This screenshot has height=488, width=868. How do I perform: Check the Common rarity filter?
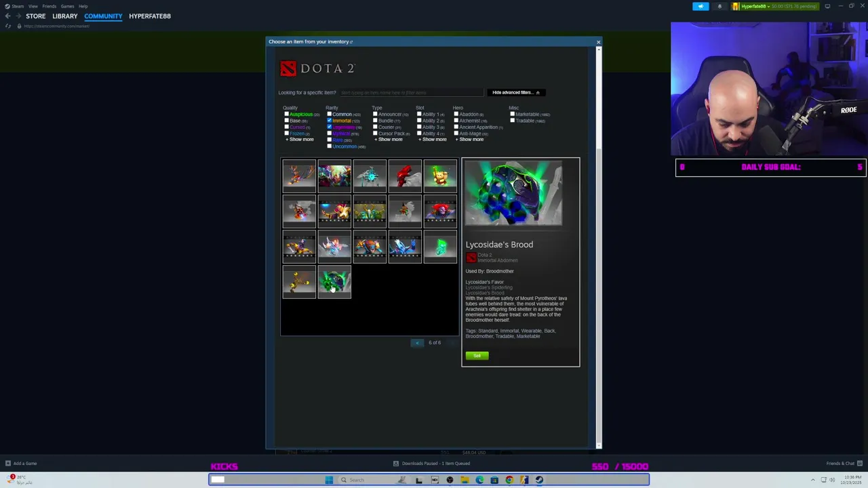coord(330,115)
